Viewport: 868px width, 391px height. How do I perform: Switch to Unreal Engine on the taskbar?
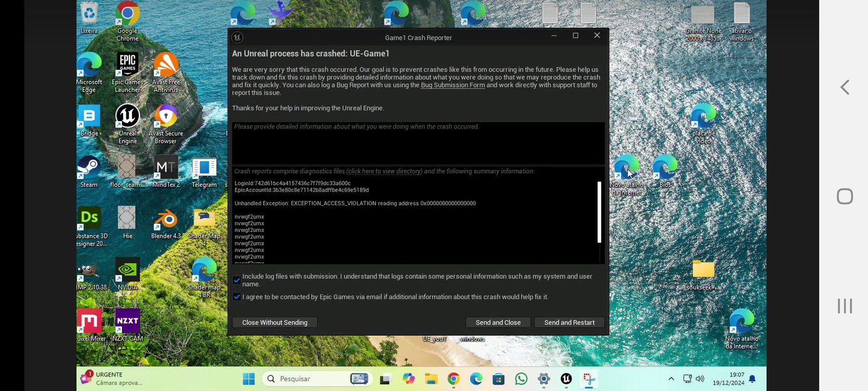[566, 379]
